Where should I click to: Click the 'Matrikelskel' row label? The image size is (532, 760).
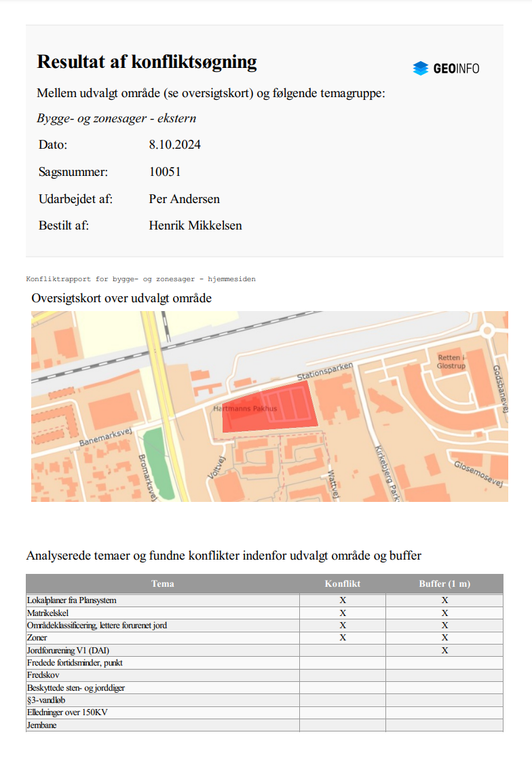click(x=48, y=613)
